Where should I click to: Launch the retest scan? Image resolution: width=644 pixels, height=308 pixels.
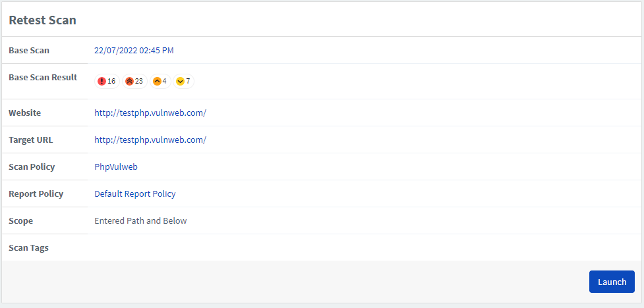(612, 282)
